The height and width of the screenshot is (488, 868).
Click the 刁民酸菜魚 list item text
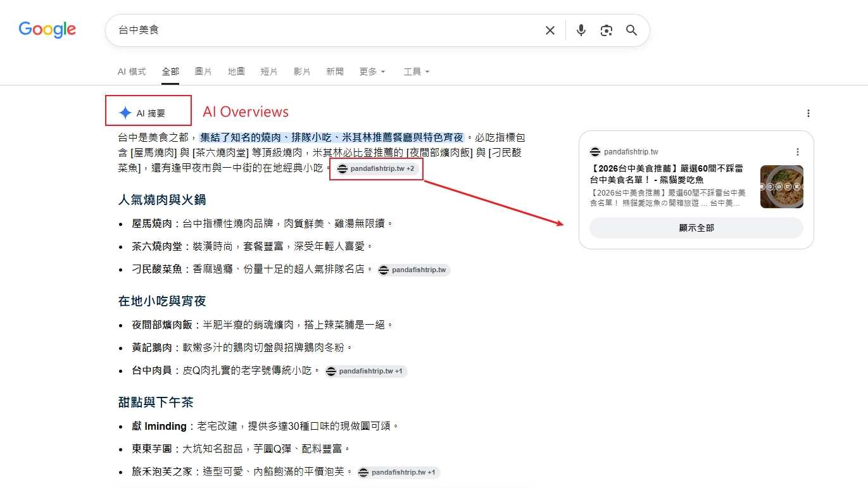point(253,269)
